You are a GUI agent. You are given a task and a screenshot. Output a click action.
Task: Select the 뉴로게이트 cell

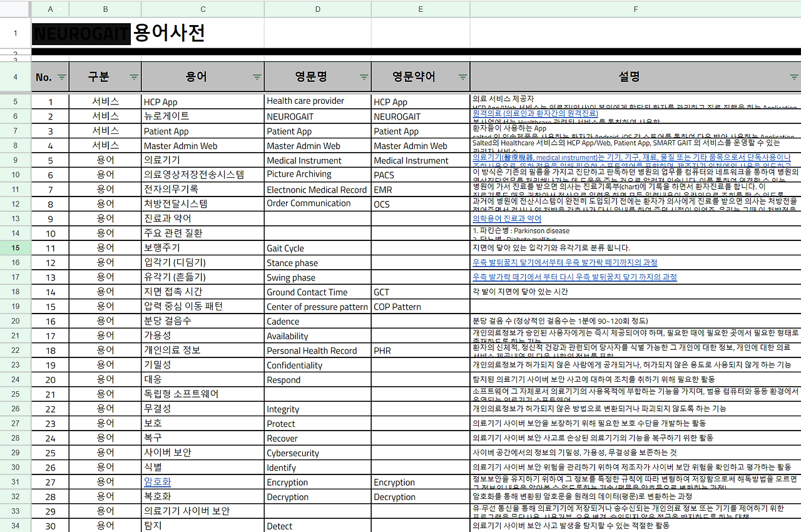(x=203, y=116)
